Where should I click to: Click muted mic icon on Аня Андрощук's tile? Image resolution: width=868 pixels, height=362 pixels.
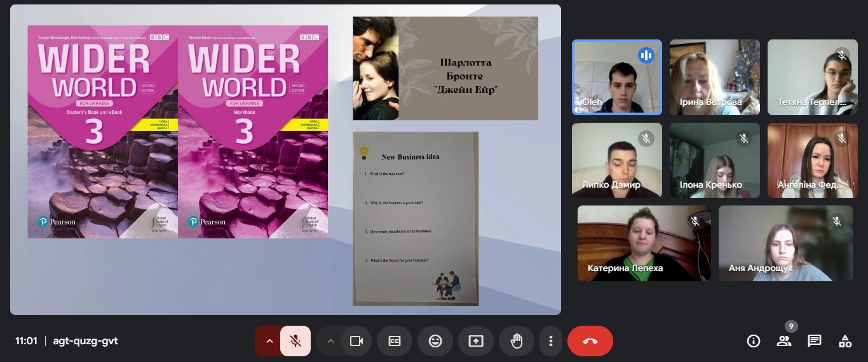click(837, 221)
